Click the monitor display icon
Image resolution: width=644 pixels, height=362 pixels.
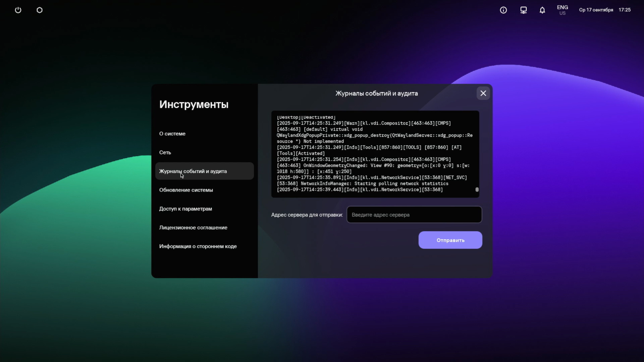(x=523, y=10)
